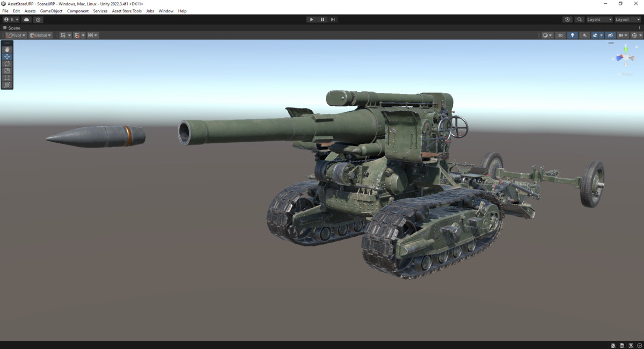
Task: Select the Rotate tool
Action: [7, 63]
